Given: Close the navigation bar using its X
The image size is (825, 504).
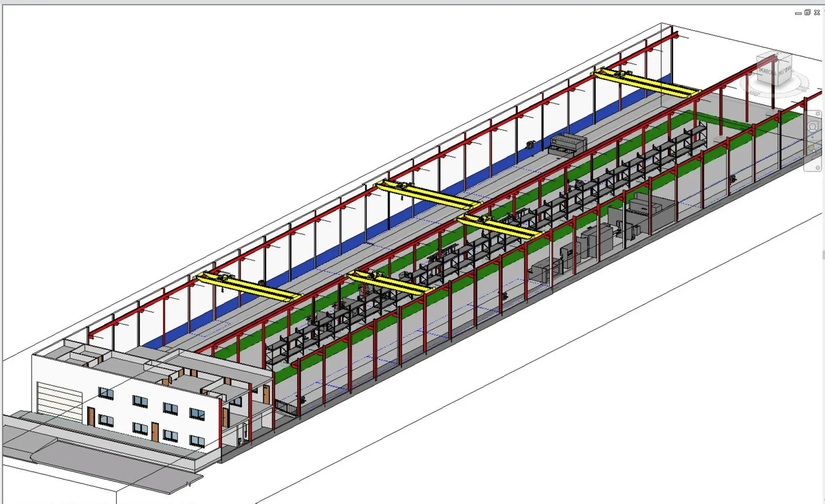Looking at the screenshot, I should [818, 114].
